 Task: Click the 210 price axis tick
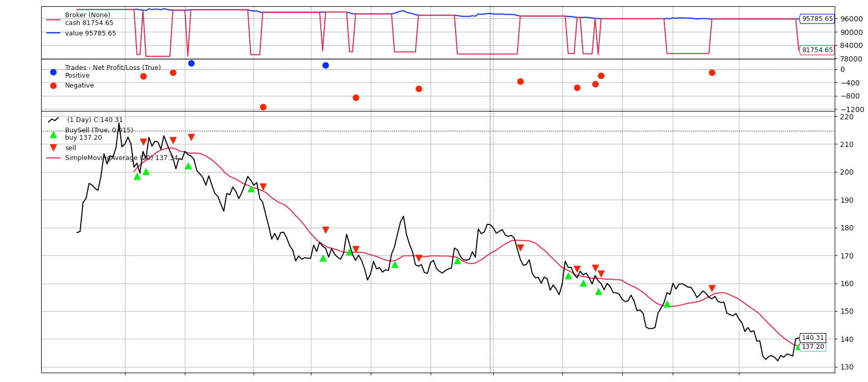click(847, 144)
